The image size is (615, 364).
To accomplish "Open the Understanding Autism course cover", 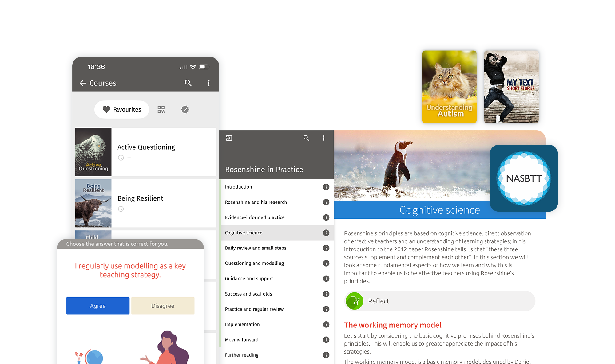I will click(449, 87).
